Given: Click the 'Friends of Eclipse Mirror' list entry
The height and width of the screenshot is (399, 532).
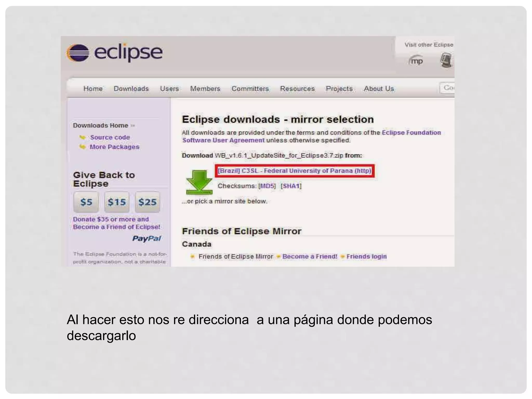Looking at the screenshot, I should coord(236,256).
